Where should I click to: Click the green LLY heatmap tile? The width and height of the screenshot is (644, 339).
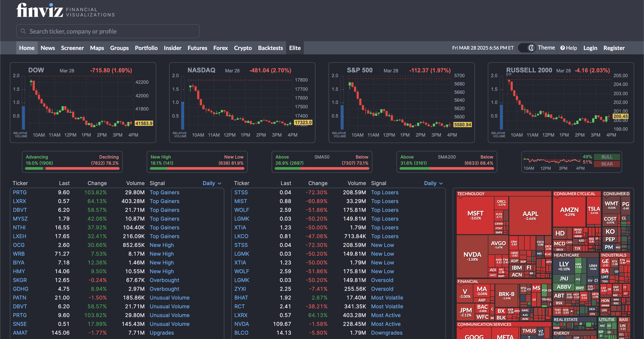click(564, 266)
